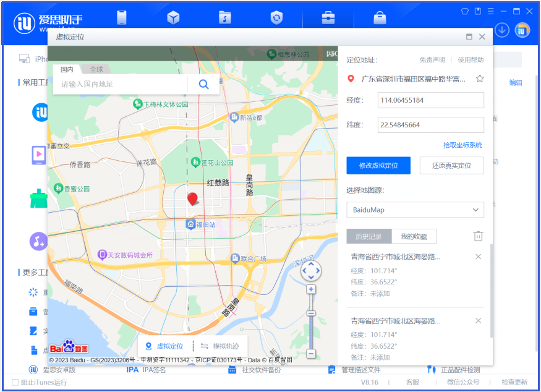Select the 我的收藏 tab
The width and height of the screenshot is (541, 392).
click(x=414, y=236)
